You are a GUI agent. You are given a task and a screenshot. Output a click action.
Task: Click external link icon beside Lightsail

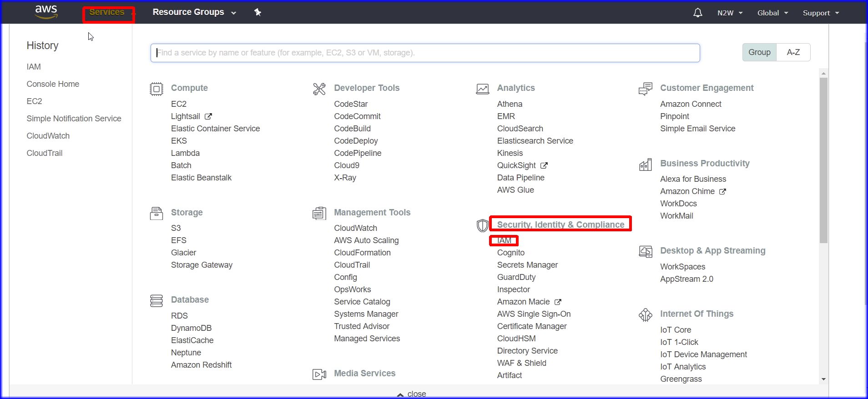tap(208, 116)
